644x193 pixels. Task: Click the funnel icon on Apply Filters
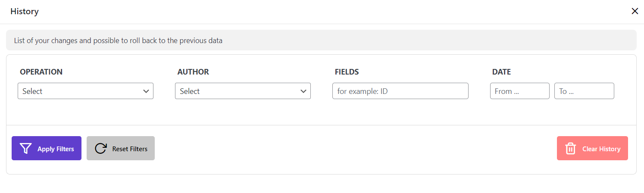[x=26, y=149]
